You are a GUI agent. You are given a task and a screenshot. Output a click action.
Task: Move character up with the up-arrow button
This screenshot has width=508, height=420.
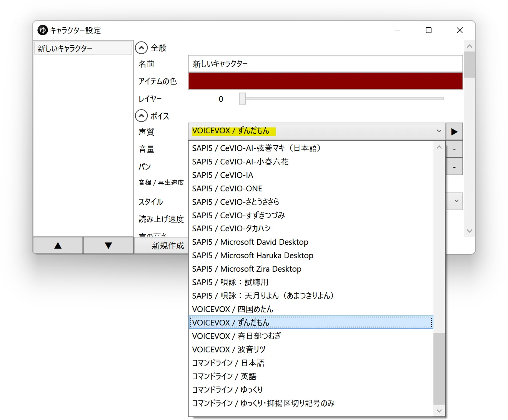(58, 246)
